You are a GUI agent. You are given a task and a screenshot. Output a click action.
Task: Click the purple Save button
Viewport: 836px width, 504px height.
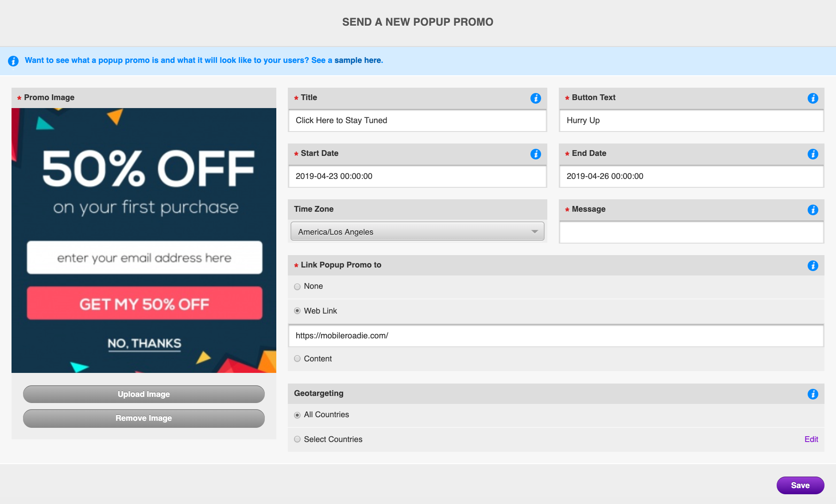click(x=800, y=485)
